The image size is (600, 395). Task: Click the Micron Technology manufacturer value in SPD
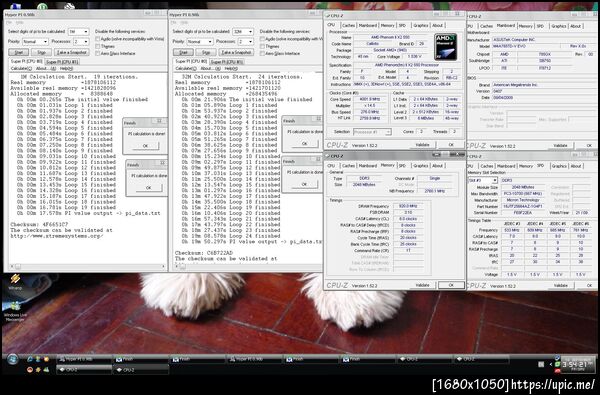coord(523,200)
